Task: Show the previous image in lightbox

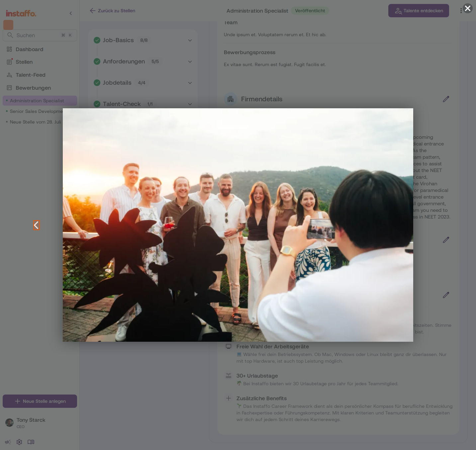Action: point(37,225)
